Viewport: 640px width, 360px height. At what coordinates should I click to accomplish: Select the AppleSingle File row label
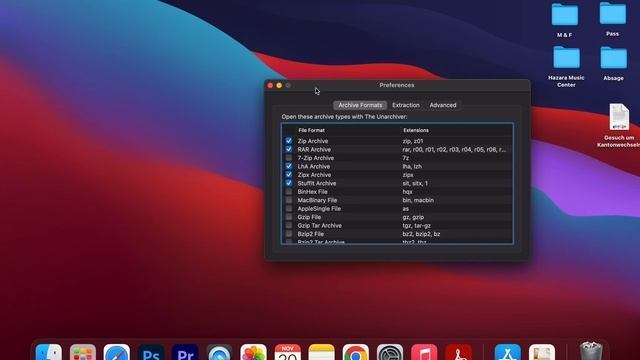click(x=319, y=209)
